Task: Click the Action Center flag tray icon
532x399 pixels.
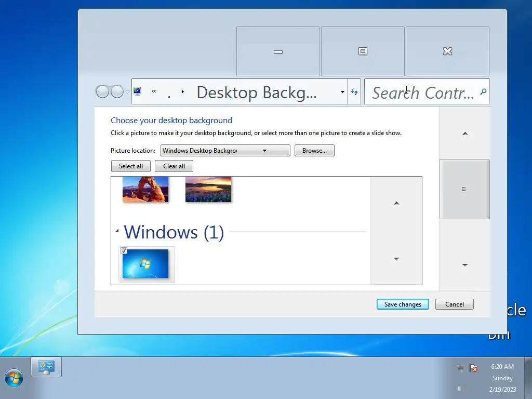Action: pyautogui.click(x=473, y=368)
